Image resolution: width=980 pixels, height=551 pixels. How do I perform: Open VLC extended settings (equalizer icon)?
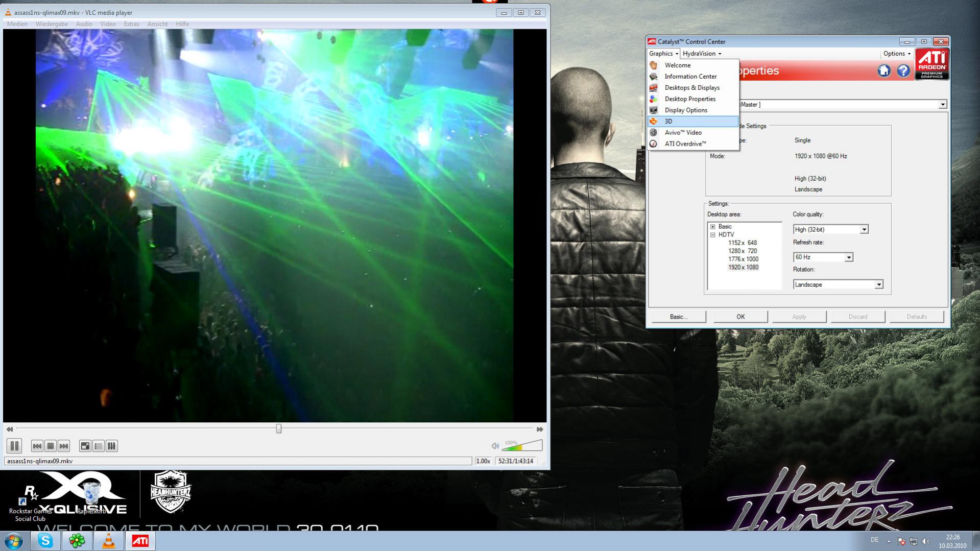tap(111, 446)
